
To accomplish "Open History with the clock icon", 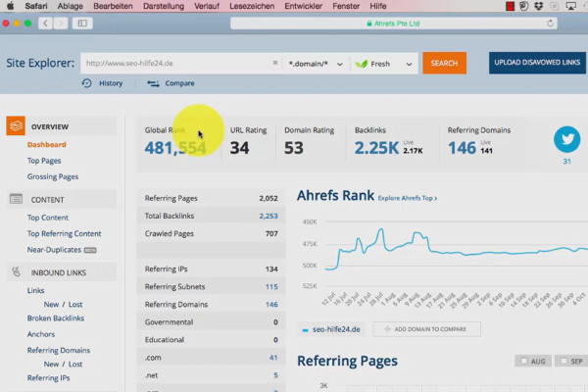I will pos(86,83).
